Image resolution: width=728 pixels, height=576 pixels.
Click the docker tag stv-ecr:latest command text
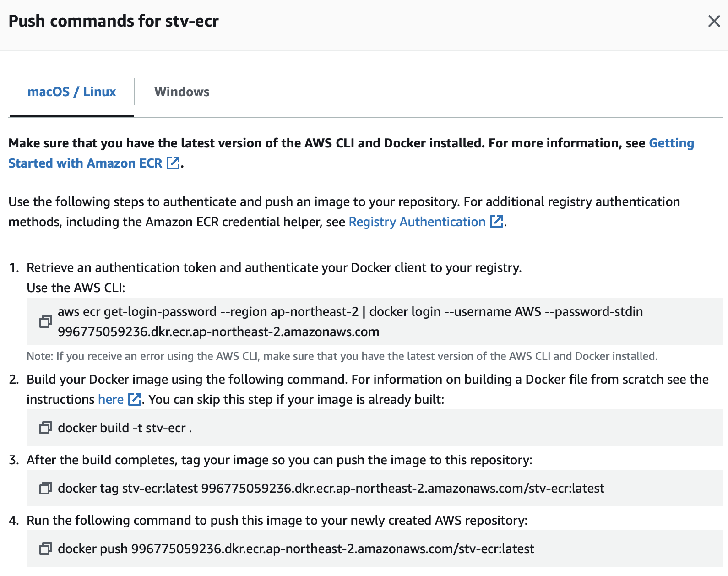coord(331,489)
